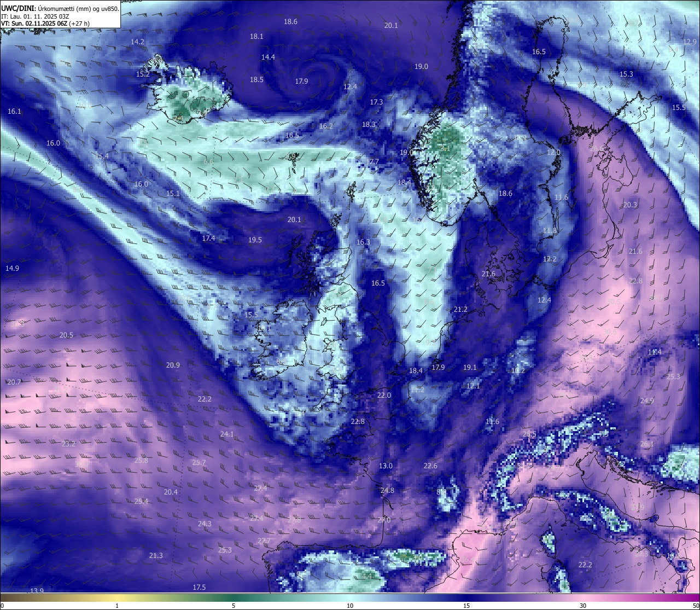Screen dimensions: 700x610
Task: Click the 16.3 value label
Action: [x=363, y=242]
